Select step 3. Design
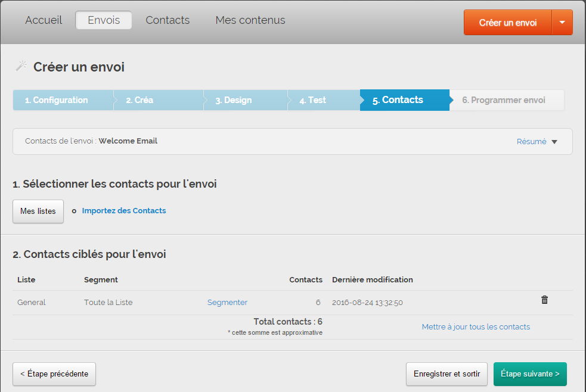This screenshot has width=586, height=392. point(234,100)
